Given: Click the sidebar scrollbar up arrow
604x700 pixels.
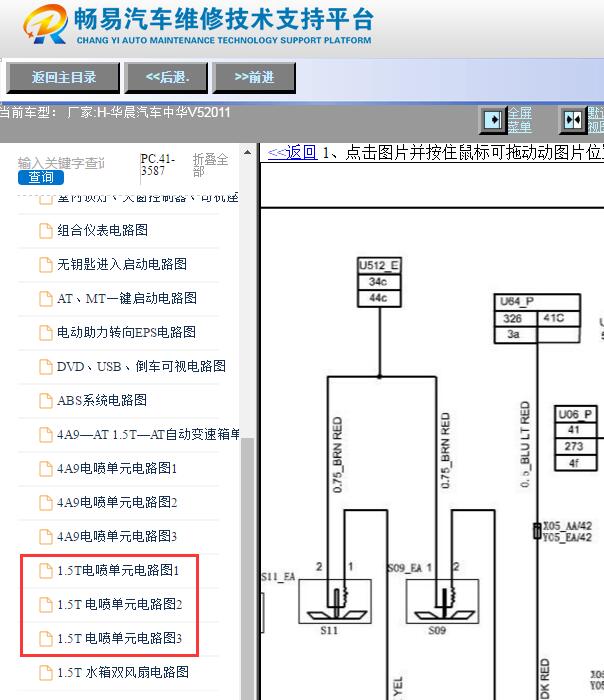Looking at the screenshot, I should [x=247, y=153].
